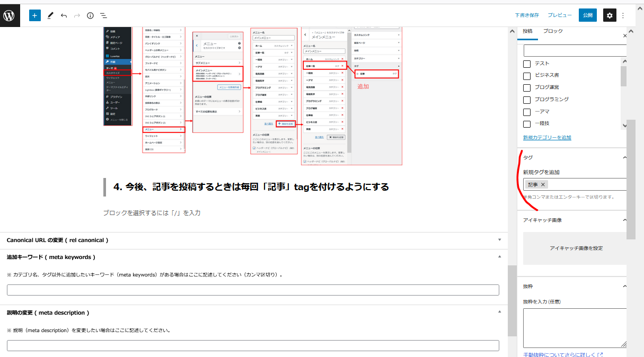Viewport: 644px width, 357px height.
Task: Select the pencil Tools icon
Action: tap(50, 15)
